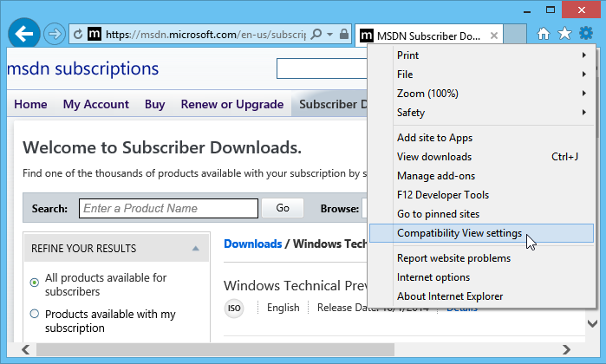Open My Account nav link
Screen dimensions: 606x364
point(96,104)
